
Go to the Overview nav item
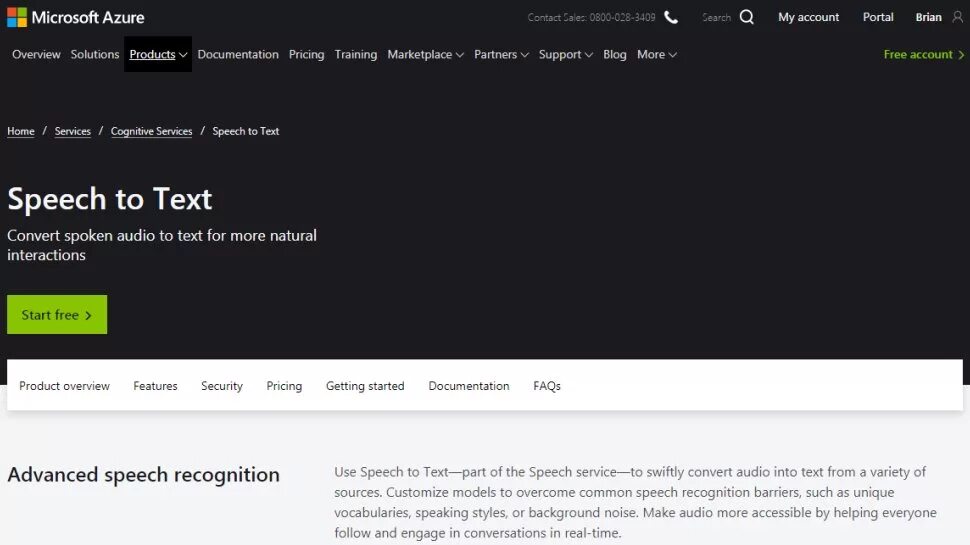coord(36,54)
